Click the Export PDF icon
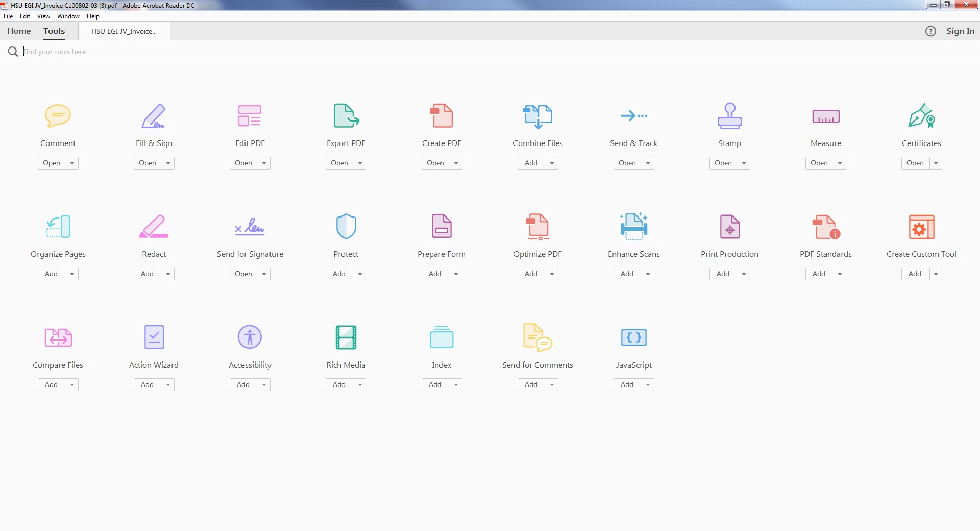This screenshot has width=980, height=531. coord(346,116)
